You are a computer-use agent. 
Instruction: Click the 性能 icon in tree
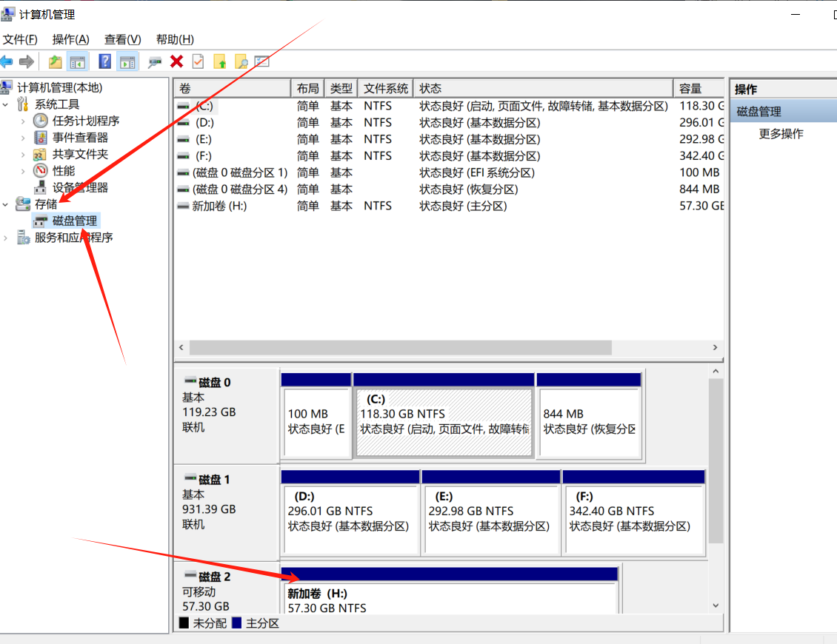(41, 171)
